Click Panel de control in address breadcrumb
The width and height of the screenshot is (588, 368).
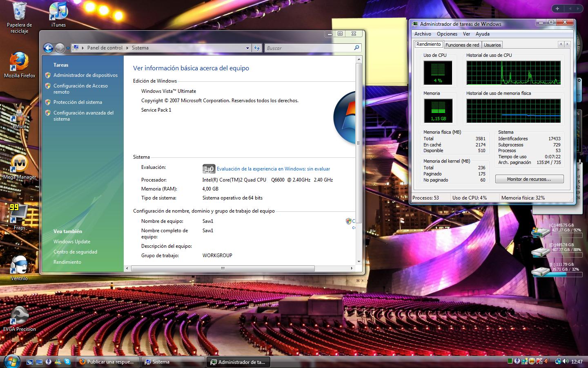pos(105,48)
